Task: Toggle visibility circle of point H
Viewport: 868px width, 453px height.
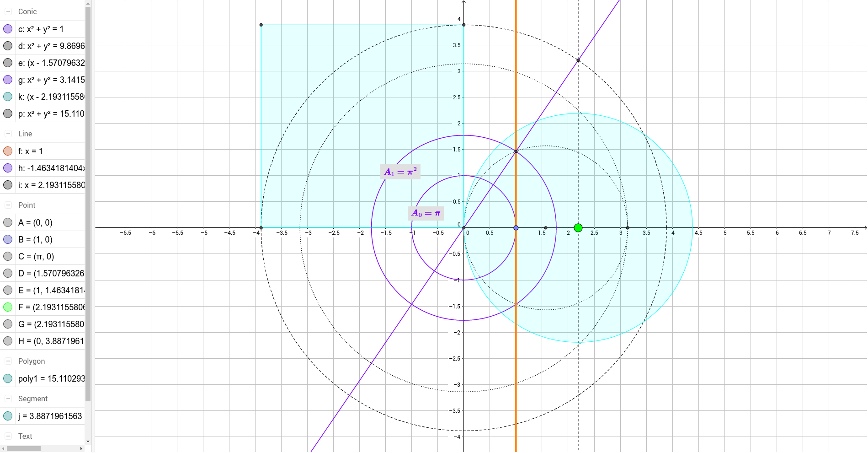Action: (x=8, y=341)
